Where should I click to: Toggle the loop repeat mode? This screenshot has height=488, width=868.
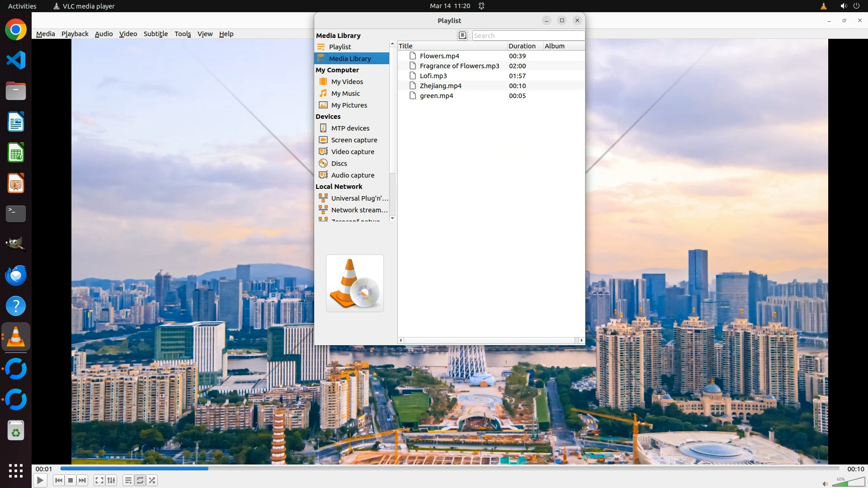tap(140, 480)
